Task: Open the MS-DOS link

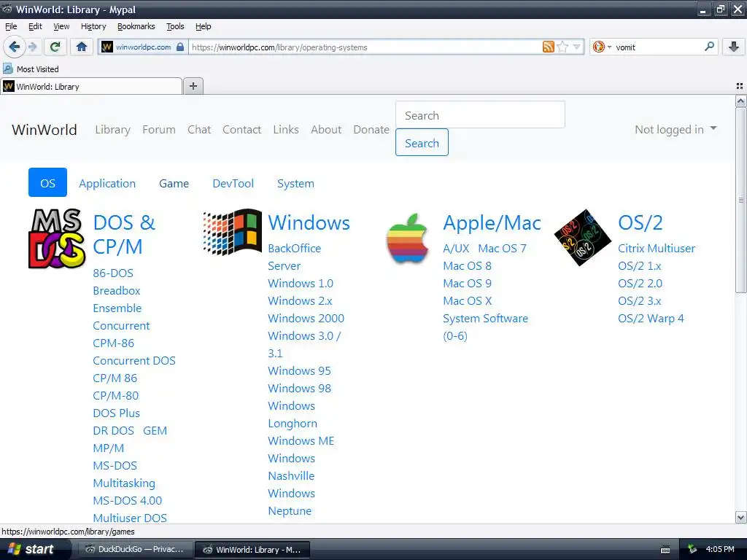Action: [x=115, y=465]
